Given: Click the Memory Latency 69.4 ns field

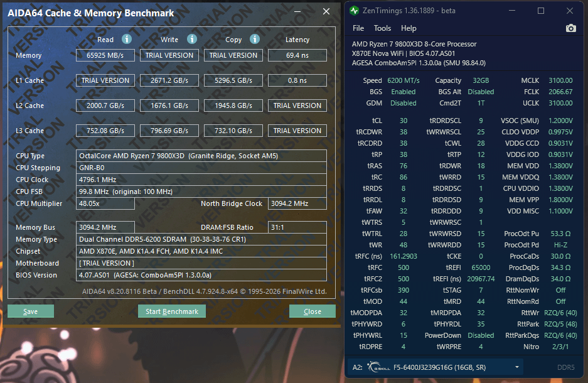Looking at the screenshot, I should 297,55.
